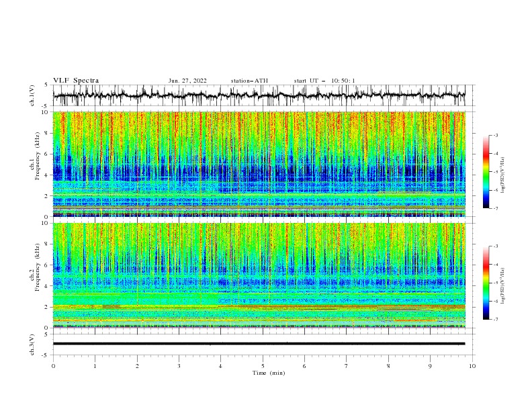
Task: Click time axis tick label "4"
Action: pos(220,366)
